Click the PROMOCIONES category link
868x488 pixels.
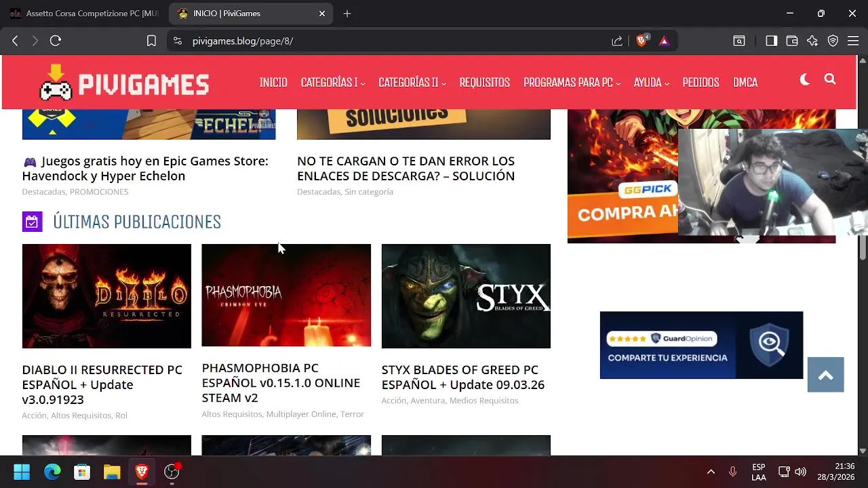click(99, 192)
